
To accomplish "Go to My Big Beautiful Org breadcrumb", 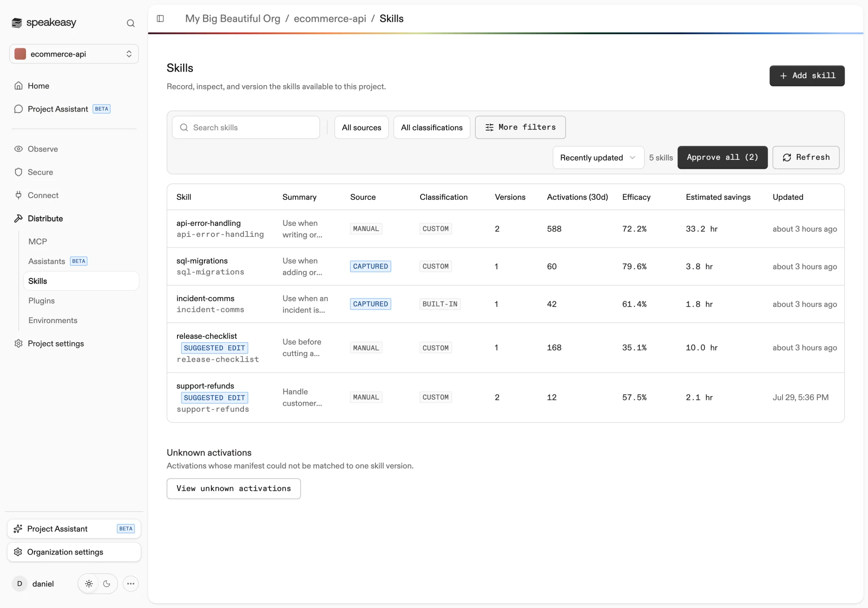I will (233, 19).
